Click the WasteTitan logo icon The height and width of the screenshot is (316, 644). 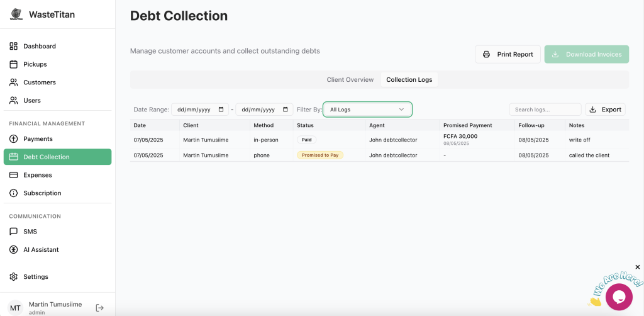tap(16, 14)
